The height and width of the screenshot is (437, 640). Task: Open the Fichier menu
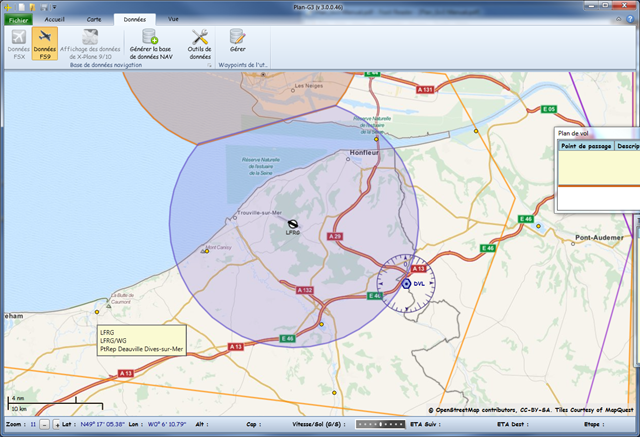(18, 20)
